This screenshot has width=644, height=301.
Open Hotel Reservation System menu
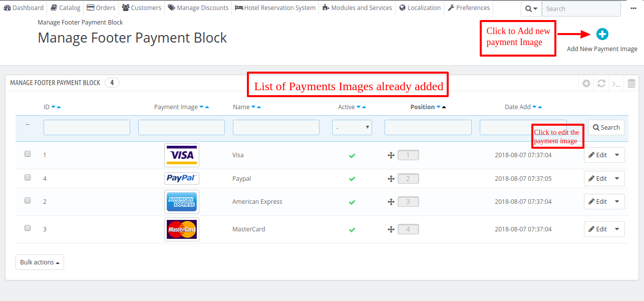pos(275,8)
